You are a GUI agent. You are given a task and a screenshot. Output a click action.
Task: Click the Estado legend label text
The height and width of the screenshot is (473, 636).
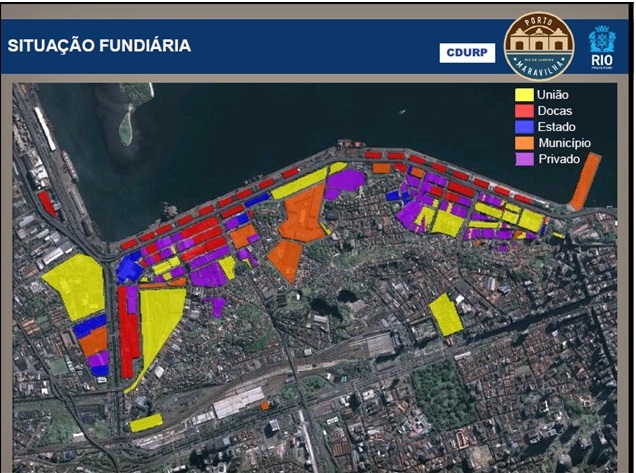(557, 127)
